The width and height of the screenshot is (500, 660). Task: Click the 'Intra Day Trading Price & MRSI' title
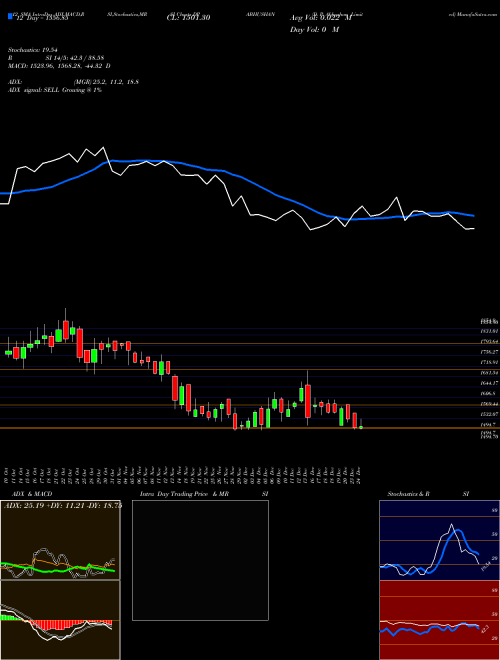(x=204, y=494)
